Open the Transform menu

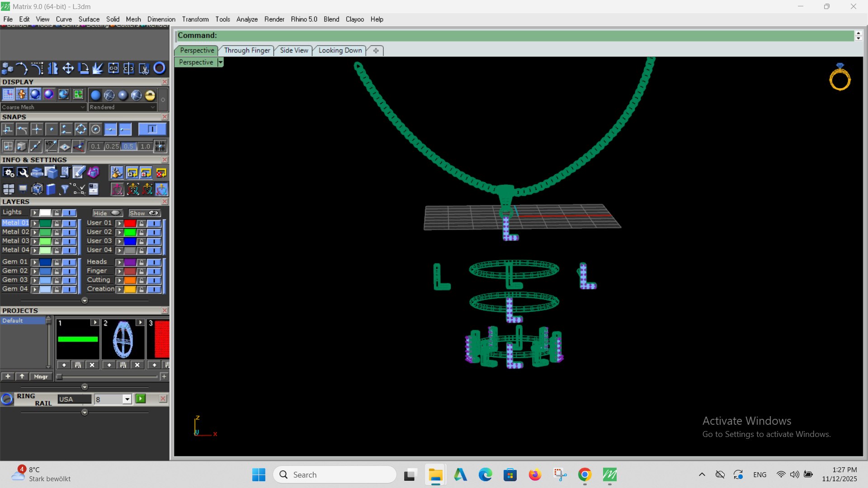[195, 19]
